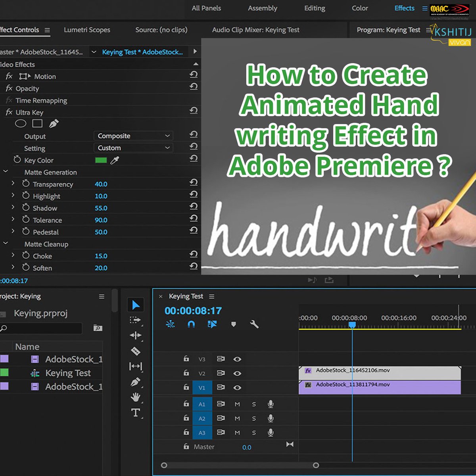476x476 pixels.
Task: Select the Ripple Edit tool
Action: (135, 336)
